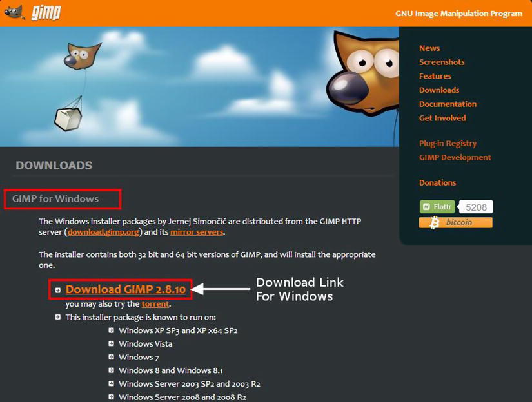Image resolution: width=532 pixels, height=402 pixels.
Task: Open Documentation from the sidebar
Action: coord(448,104)
